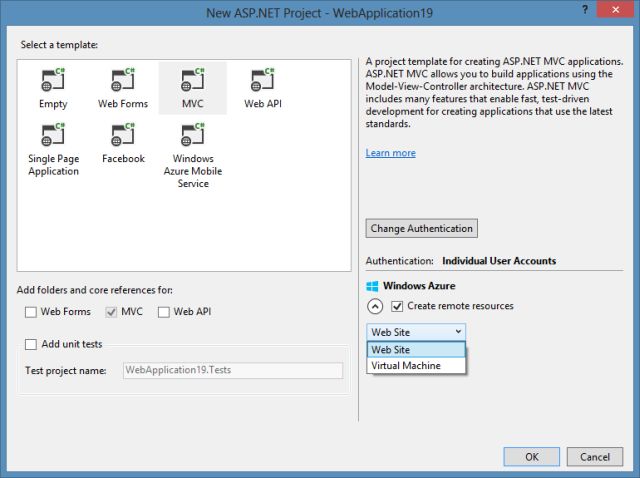Click the Windows Azure heading text
This screenshot has height=478, width=640.
[419, 286]
